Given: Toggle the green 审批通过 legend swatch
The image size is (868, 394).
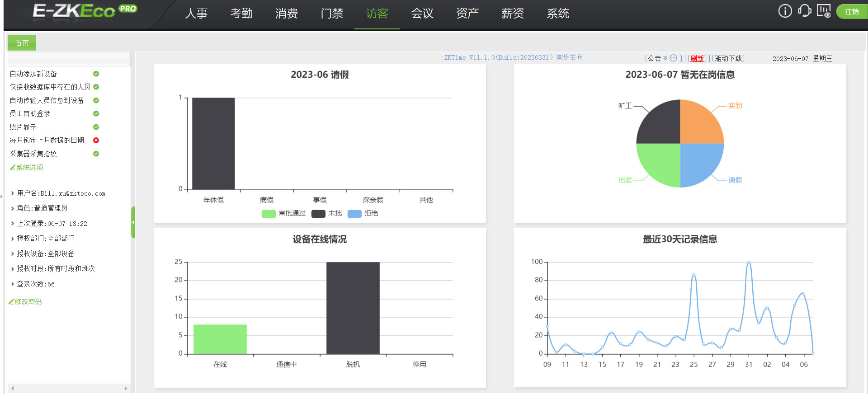Looking at the screenshot, I should 269,214.
